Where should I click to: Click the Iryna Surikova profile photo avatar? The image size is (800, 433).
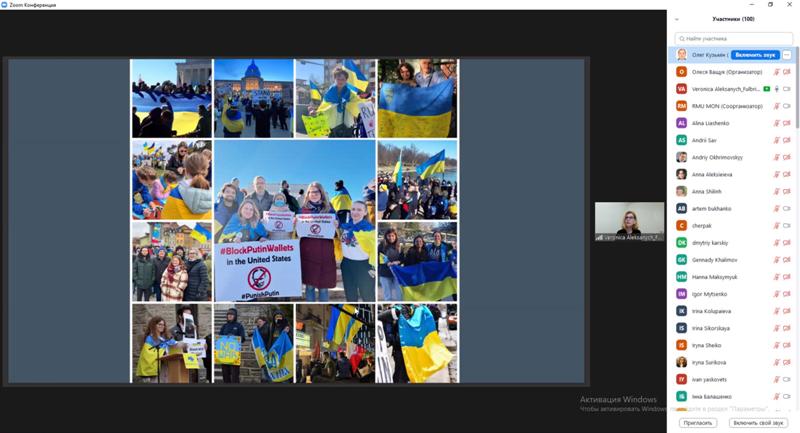click(682, 362)
